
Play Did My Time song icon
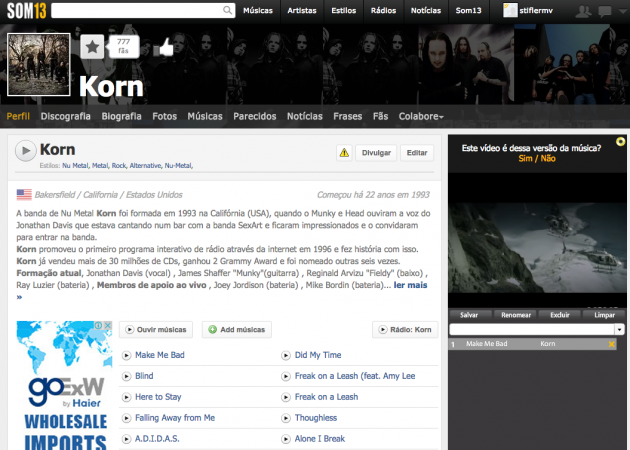286,355
